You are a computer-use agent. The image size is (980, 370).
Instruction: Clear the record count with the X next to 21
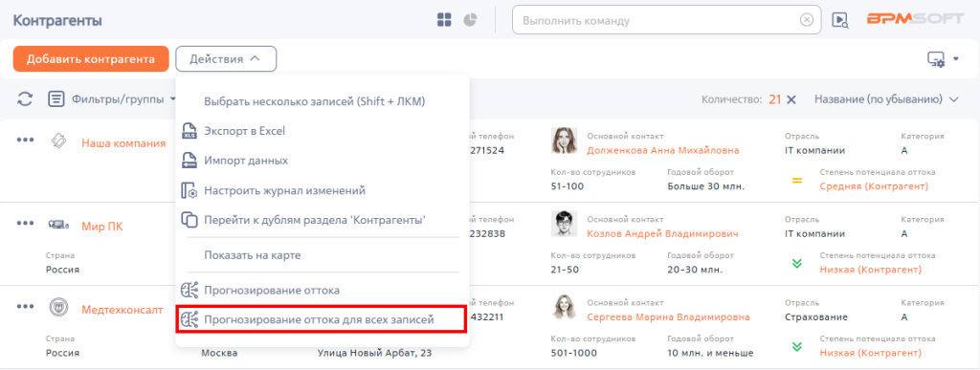(791, 99)
